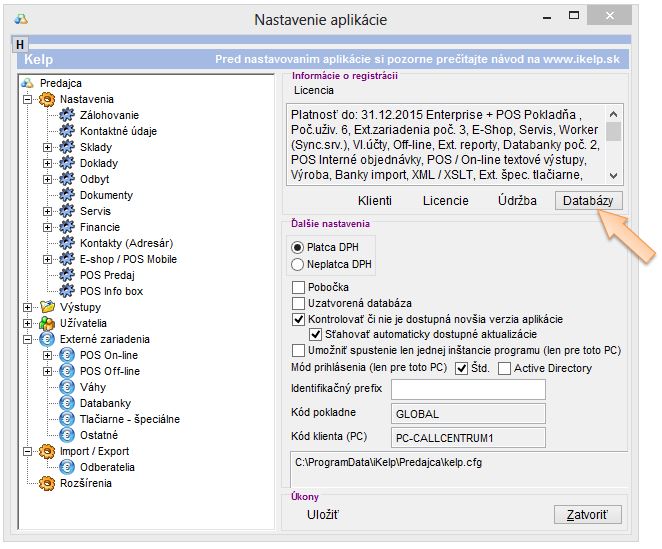Click the gear icon beside Kontaktné údaje
This screenshot has width=662, height=549.
67,131
